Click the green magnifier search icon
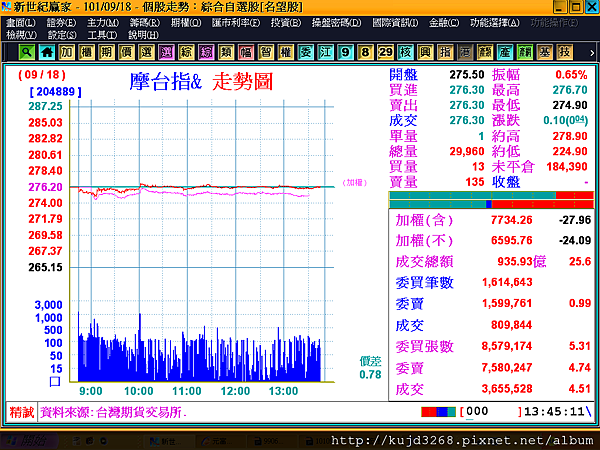The height and width of the screenshot is (450, 600). pos(27,52)
